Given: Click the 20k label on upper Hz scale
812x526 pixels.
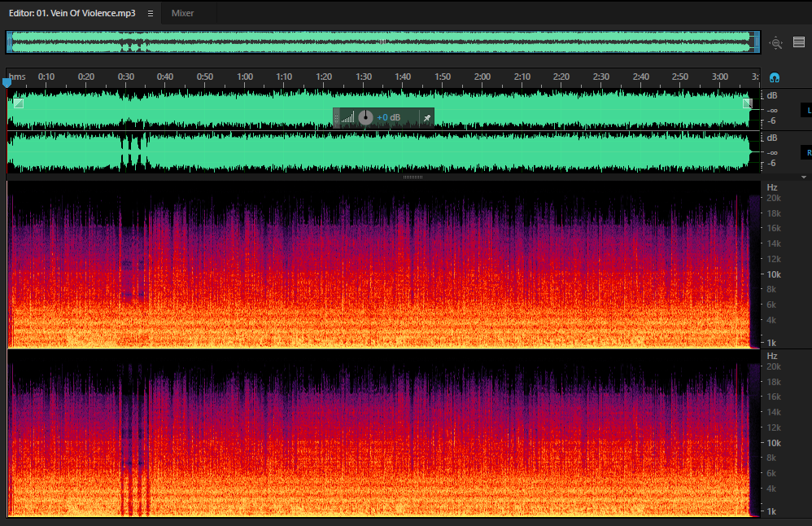Looking at the screenshot, I should click(x=774, y=198).
